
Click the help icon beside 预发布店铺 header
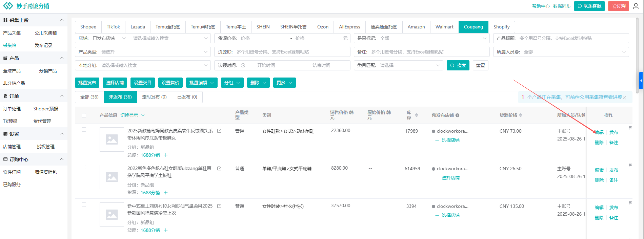tap(457, 115)
